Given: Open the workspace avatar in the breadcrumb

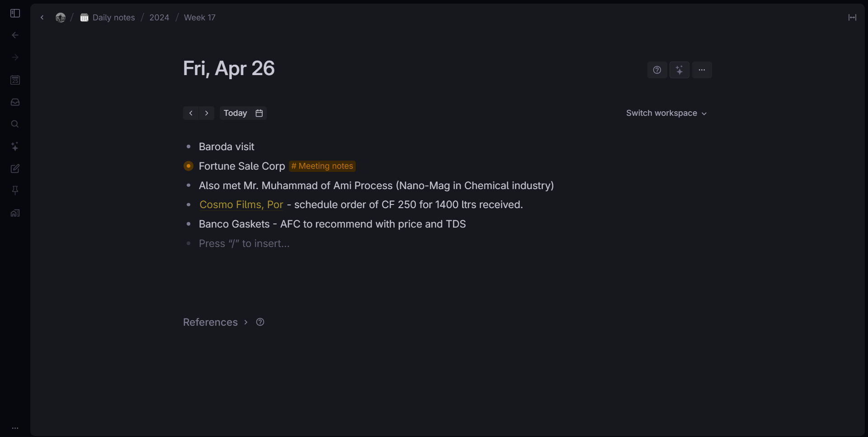Looking at the screenshot, I should [x=61, y=18].
